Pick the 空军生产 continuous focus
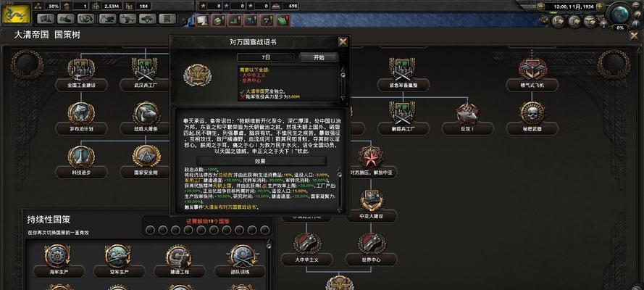Viewport: 644px width, 290px height. click(119, 260)
